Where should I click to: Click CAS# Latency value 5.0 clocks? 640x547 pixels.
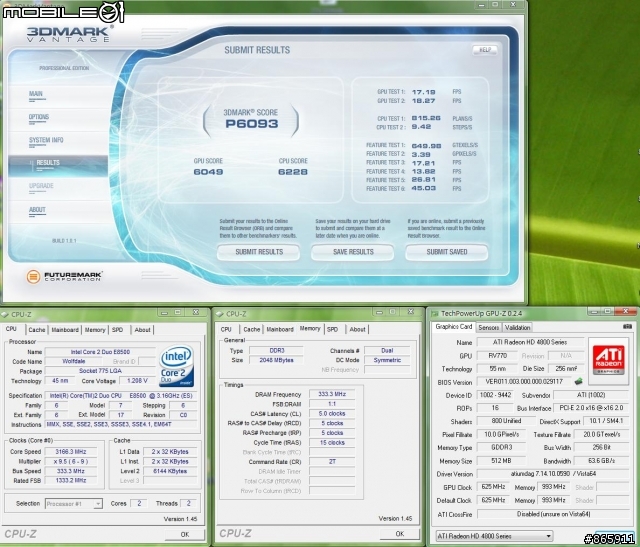[x=332, y=414]
